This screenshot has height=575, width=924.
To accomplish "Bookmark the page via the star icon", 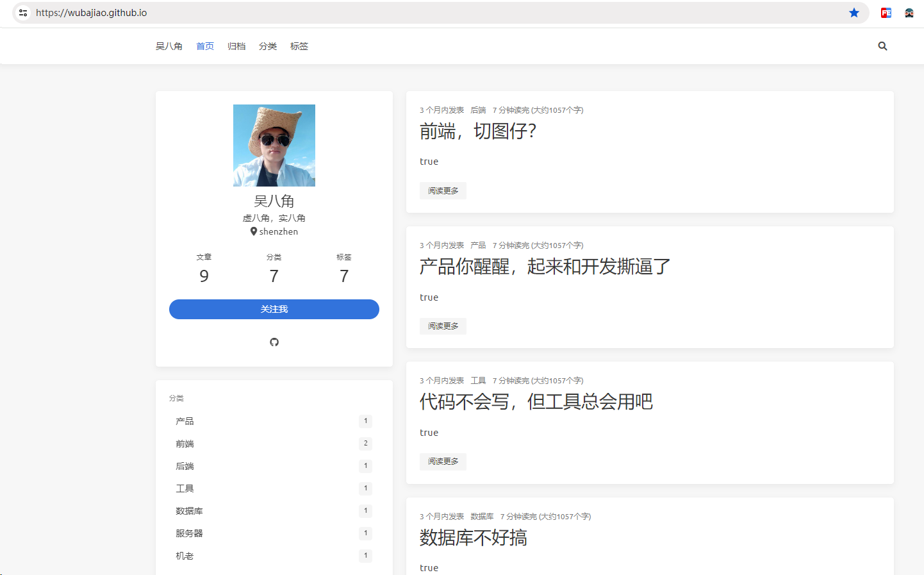I will [854, 12].
